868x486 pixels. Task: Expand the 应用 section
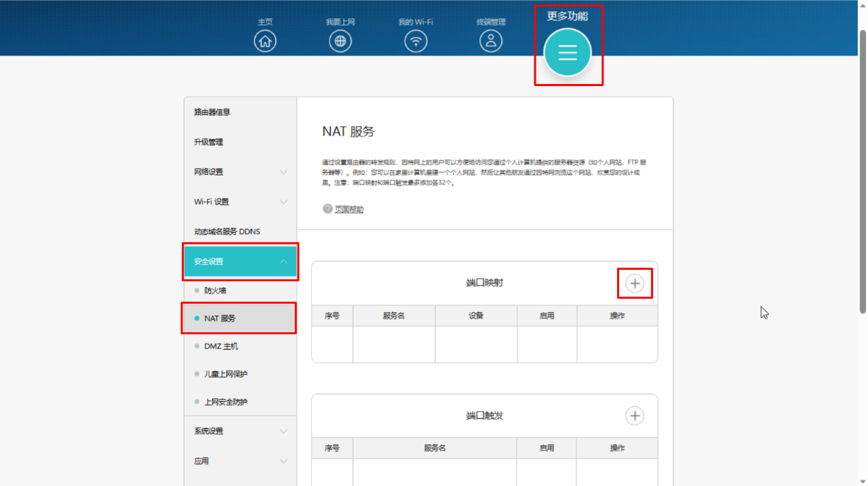[x=240, y=461]
